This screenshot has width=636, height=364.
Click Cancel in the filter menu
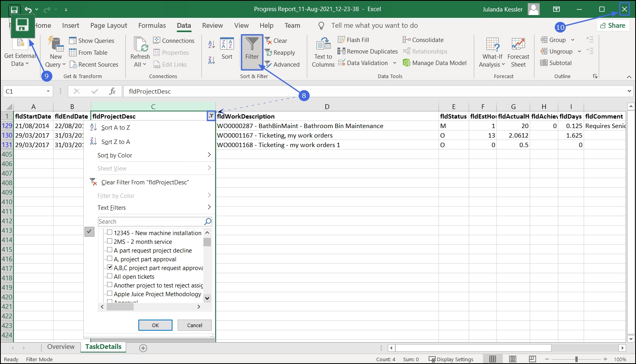click(194, 325)
